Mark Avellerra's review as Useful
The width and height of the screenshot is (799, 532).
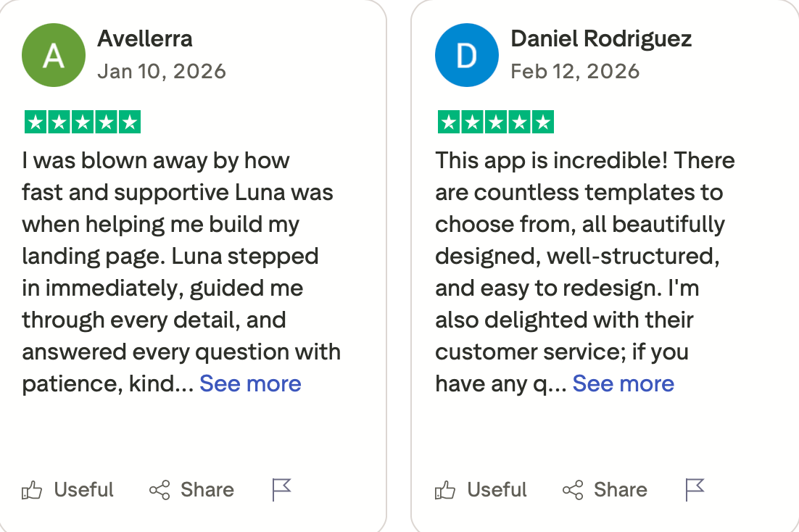(68, 490)
